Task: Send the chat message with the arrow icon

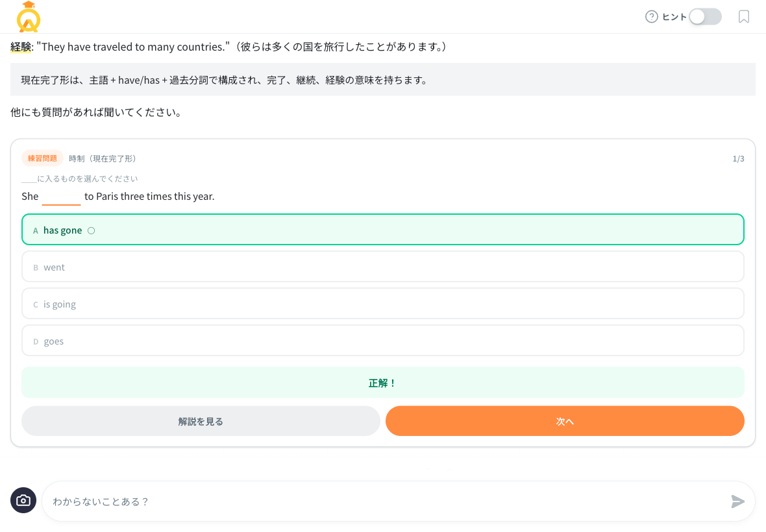Action: tap(738, 501)
